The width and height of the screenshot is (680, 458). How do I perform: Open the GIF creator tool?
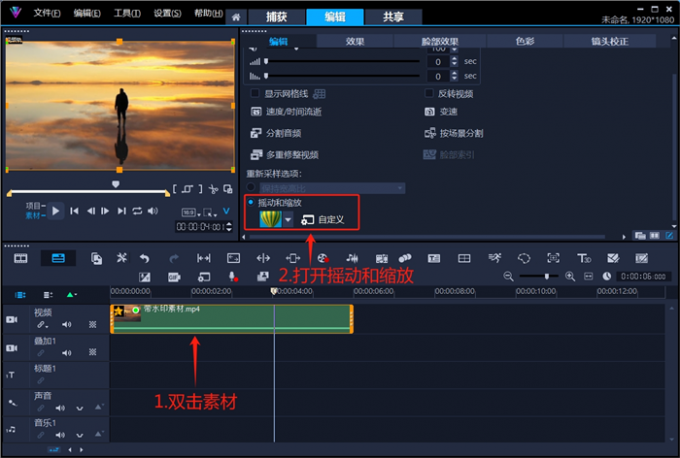[174, 277]
